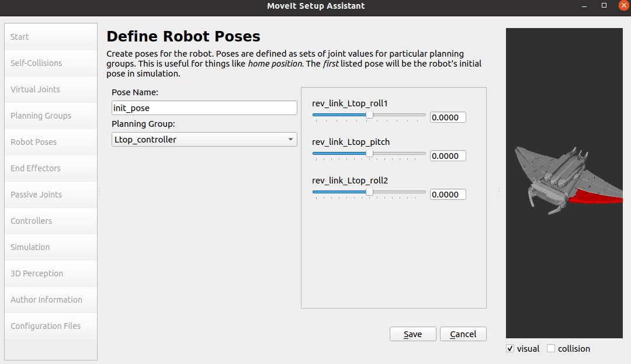The width and height of the screenshot is (631, 364).
Task: Go to Passive Joints step
Action: 51,195
